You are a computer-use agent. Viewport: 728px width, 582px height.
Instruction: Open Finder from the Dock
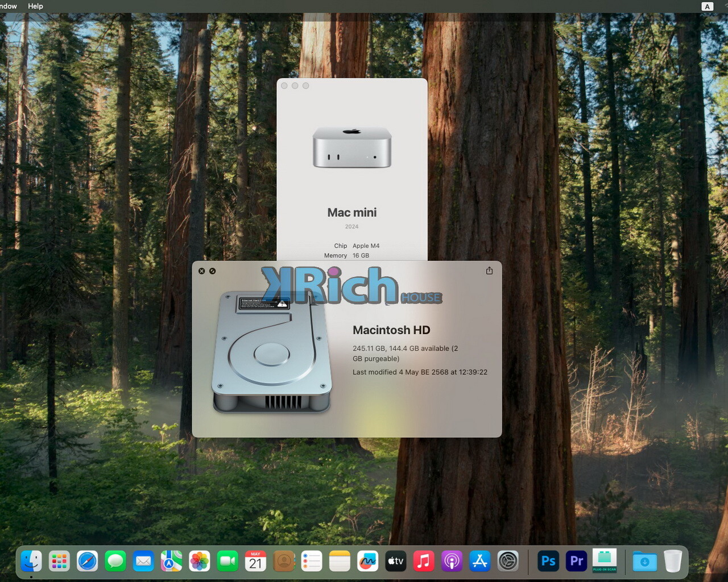click(31, 562)
